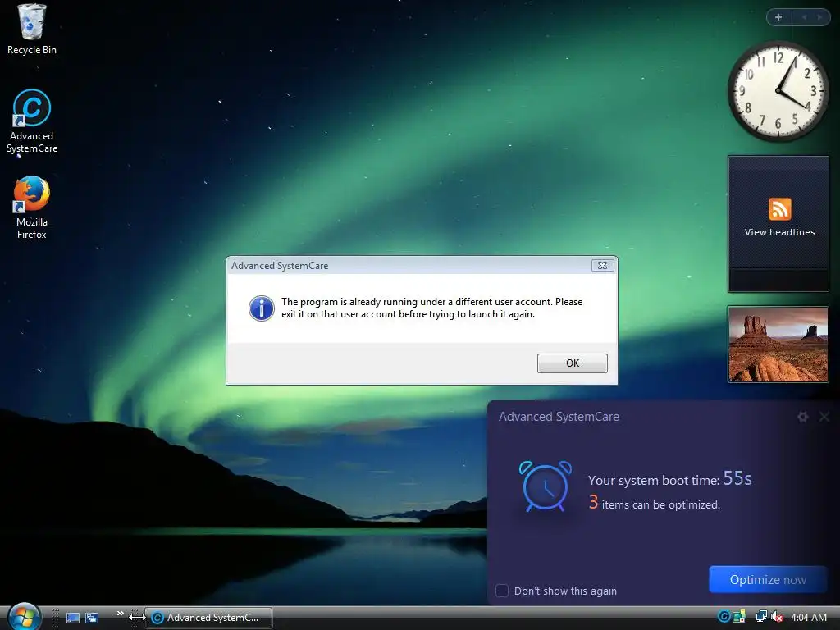Select the Advanced SystemCare desktop shortcut
Image resolution: width=840 pixels, height=630 pixels.
32,121
